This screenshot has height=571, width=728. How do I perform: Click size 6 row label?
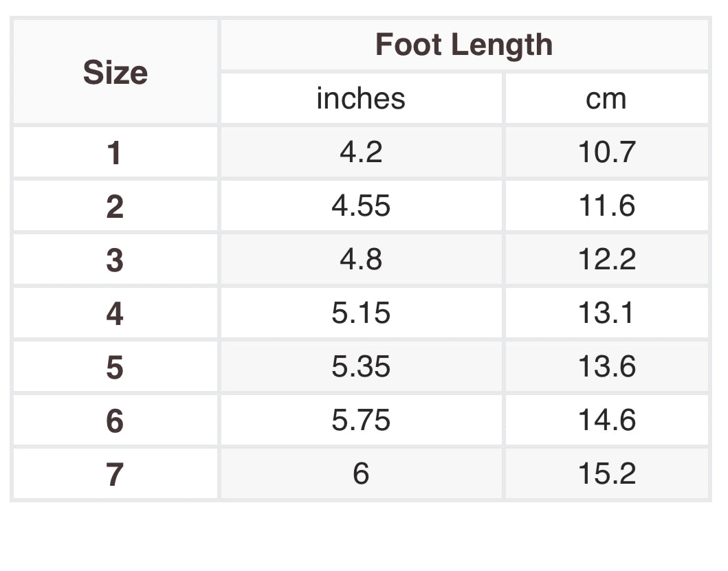[x=115, y=421]
